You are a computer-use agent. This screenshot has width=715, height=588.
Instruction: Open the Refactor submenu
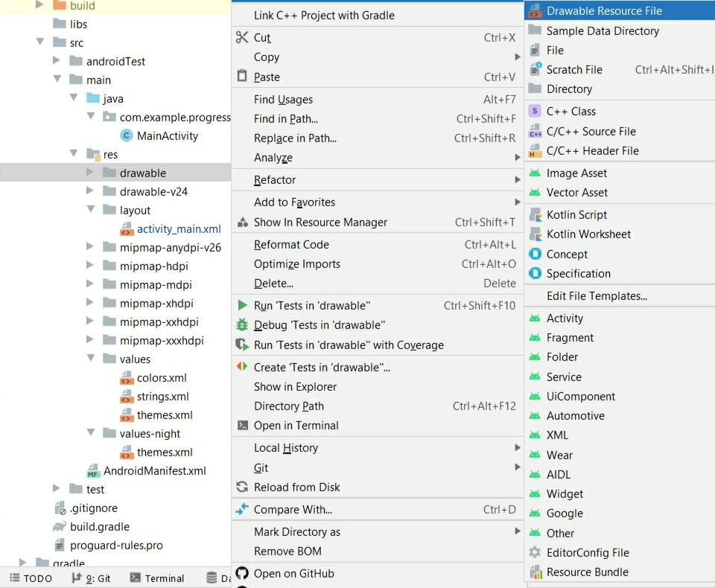click(378, 179)
